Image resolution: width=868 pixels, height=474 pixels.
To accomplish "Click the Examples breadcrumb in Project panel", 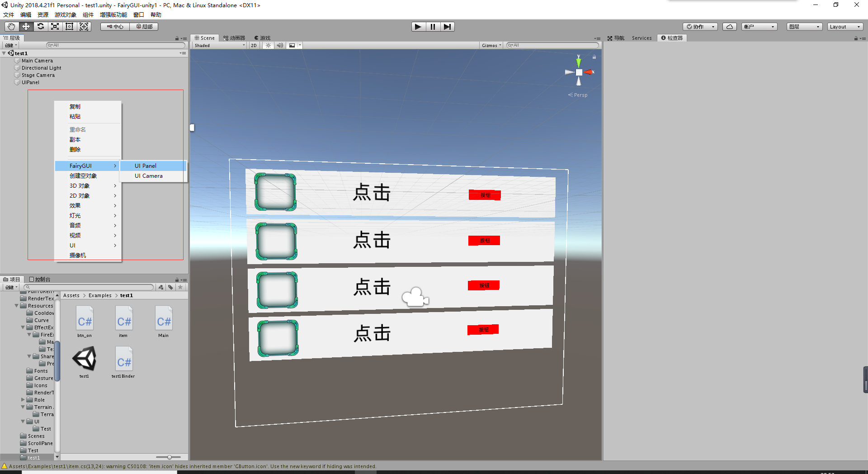I will click(x=100, y=295).
